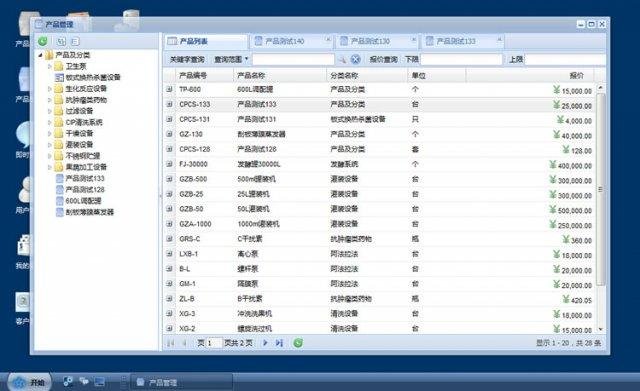This screenshot has width=640, height=391.
Task: Click the expand-all icon in the tree toolbar
Action: click(x=61, y=41)
